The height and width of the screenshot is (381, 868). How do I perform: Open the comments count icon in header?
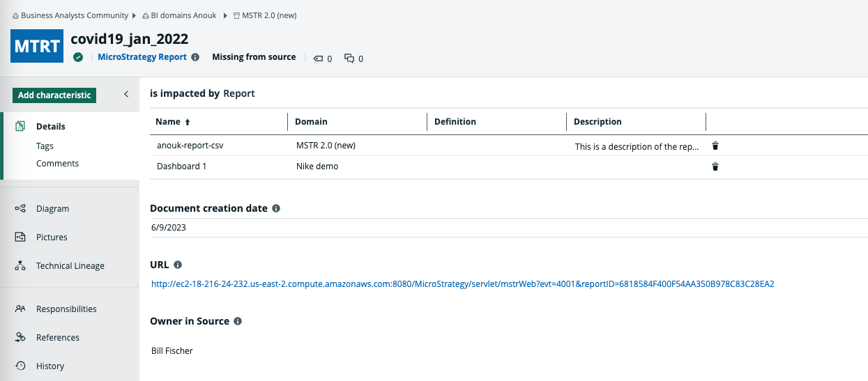click(x=349, y=59)
